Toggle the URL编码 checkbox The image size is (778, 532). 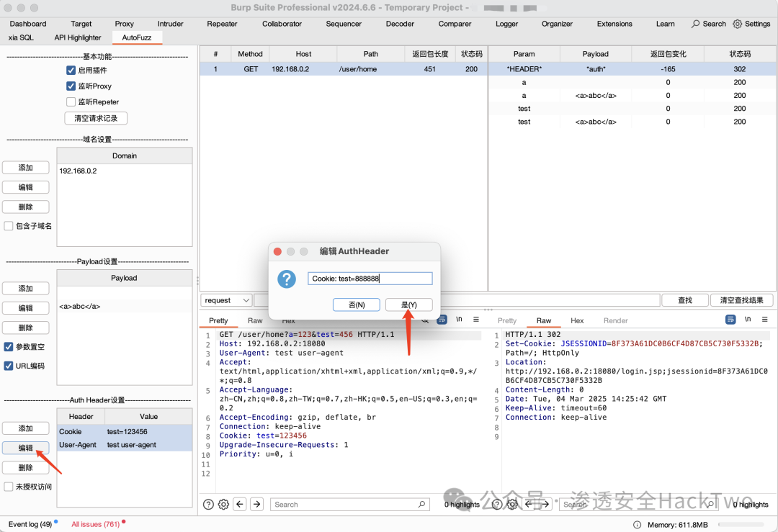[9, 366]
